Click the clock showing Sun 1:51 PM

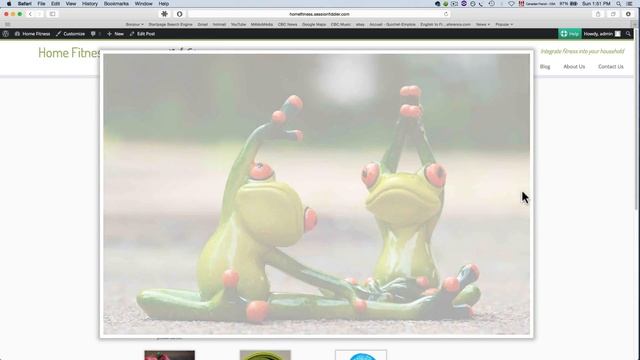point(596,4)
